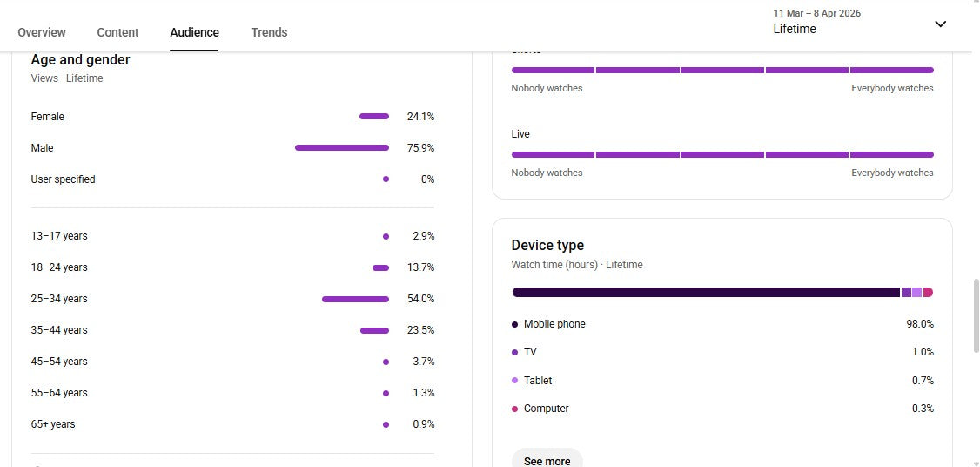Click the Tablet legend dot
980x467 pixels.
click(515, 381)
